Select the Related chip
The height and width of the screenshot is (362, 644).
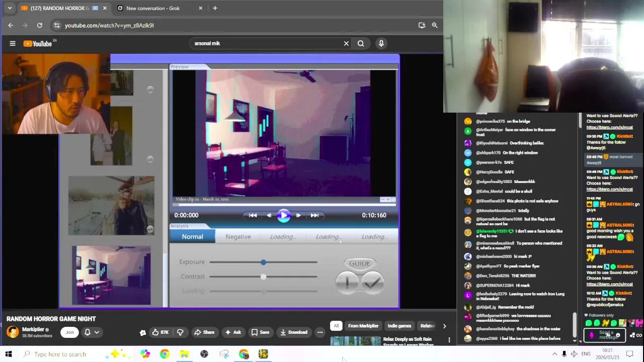point(427,326)
